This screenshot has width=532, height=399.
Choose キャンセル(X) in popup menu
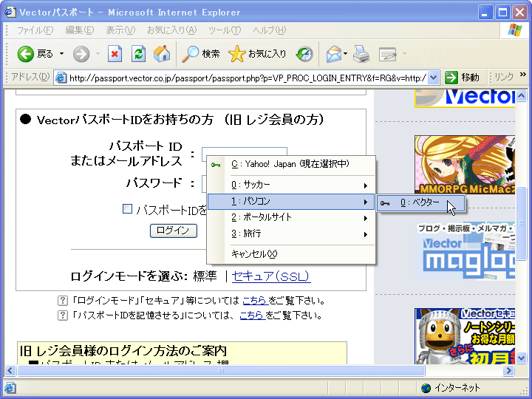pyautogui.click(x=291, y=254)
